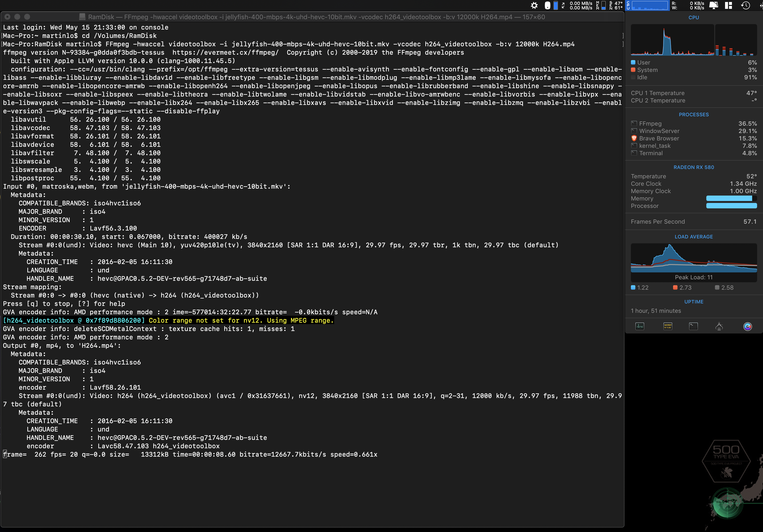
Task: Click the Memory Clock 1.00 GHz row
Action: click(x=694, y=191)
